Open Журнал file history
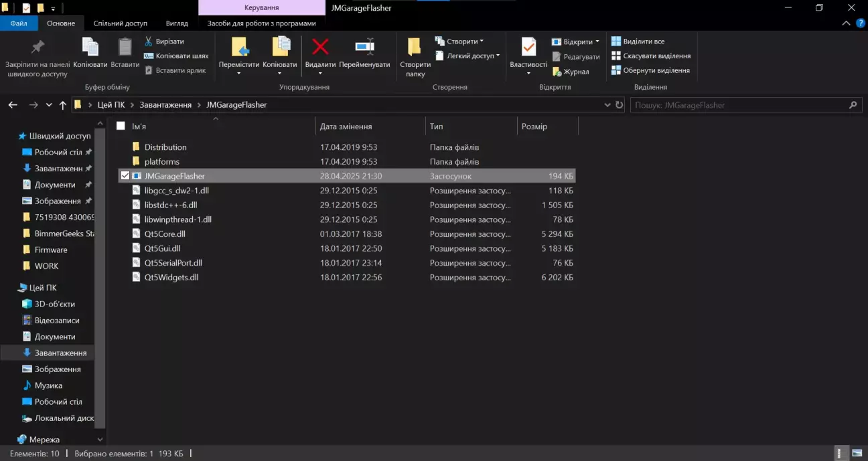The height and width of the screenshot is (461, 868). coord(571,72)
